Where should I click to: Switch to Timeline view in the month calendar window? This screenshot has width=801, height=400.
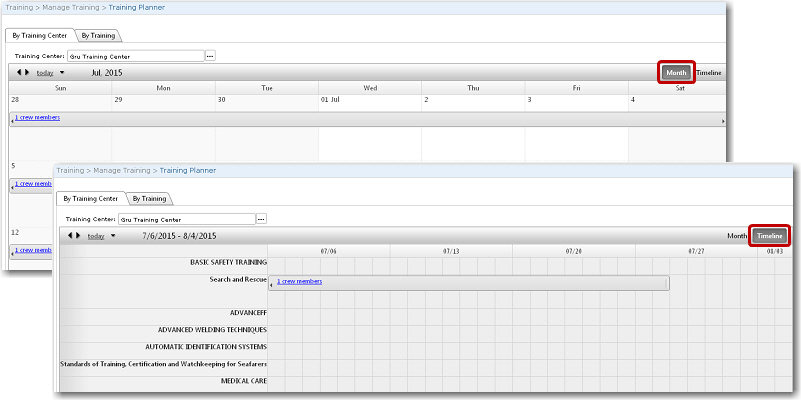[x=708, y=73]
